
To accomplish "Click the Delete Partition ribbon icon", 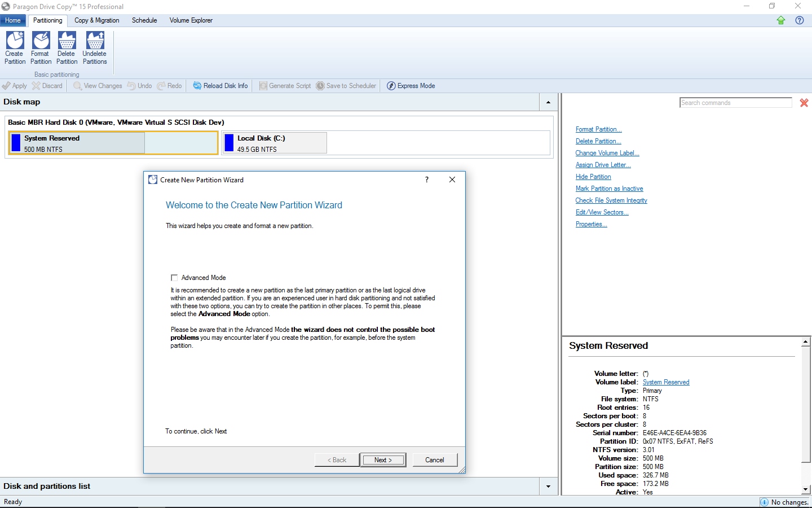I will 67,48.
